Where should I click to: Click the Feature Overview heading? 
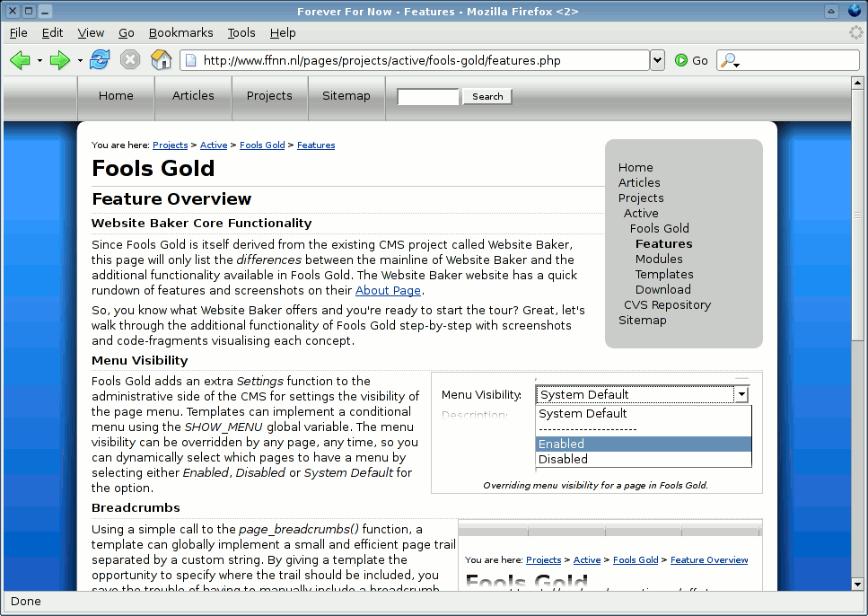tap(171, 198)
